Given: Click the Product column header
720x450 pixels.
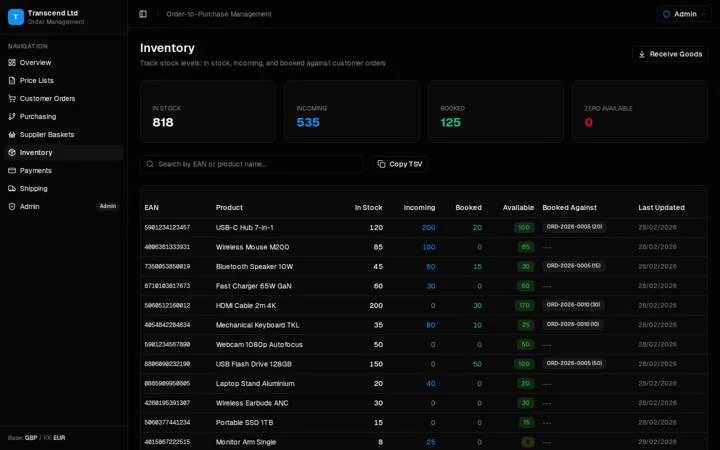Looking at the screenshot, I should tap(229, 208).
